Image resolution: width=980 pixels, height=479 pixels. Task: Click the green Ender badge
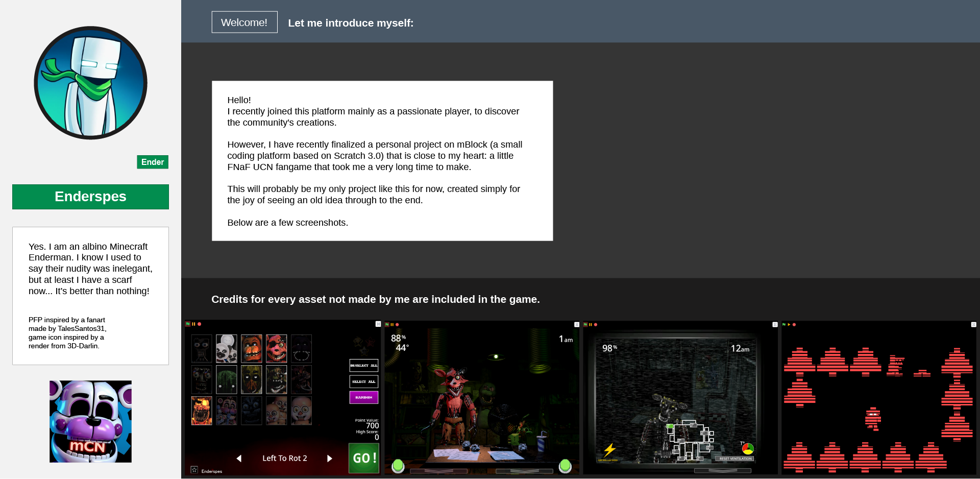coord(153,162)
